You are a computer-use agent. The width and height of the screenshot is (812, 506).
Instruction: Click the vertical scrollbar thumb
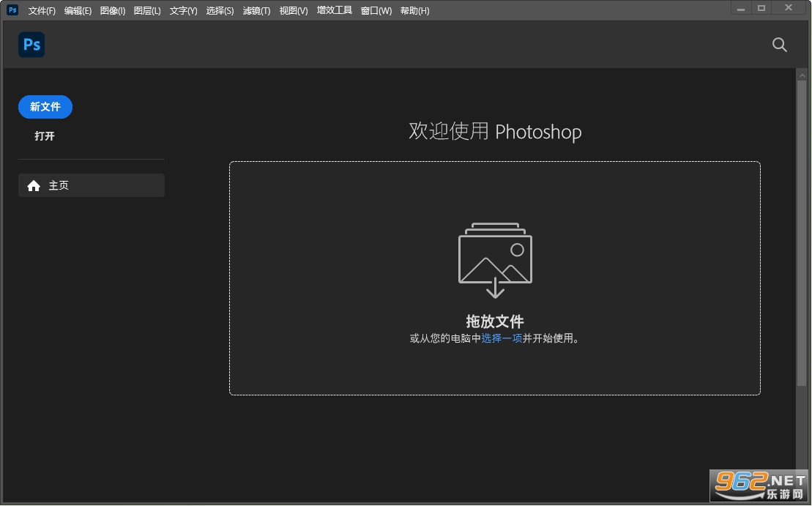click(x=802, y=233)
